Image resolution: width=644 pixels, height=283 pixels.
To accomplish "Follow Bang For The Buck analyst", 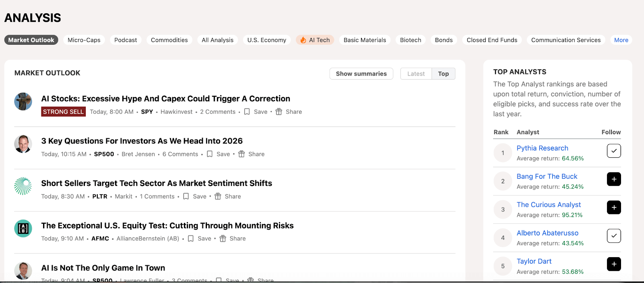I will (613, 179).
